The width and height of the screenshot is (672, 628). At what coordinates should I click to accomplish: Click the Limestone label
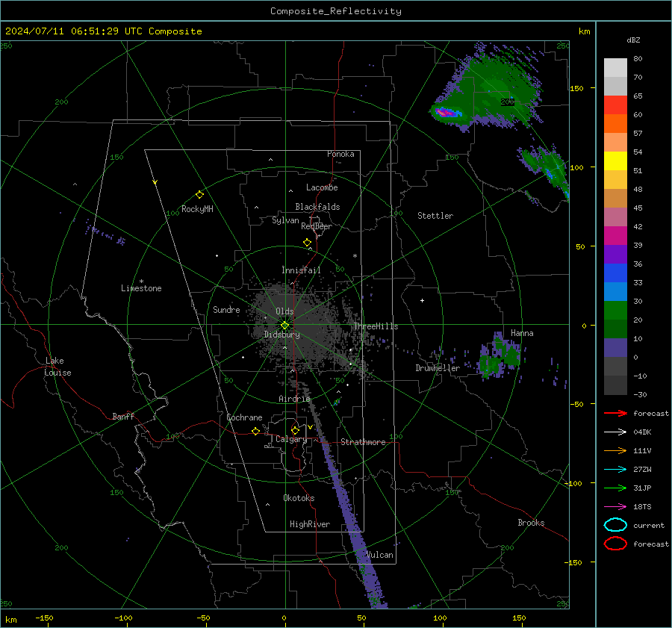(x=141, y=288)
